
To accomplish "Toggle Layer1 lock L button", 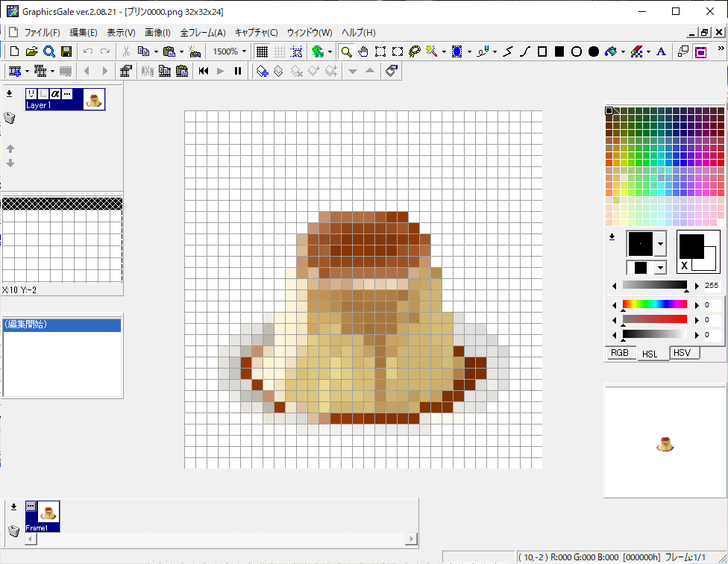I will [43, 94].
